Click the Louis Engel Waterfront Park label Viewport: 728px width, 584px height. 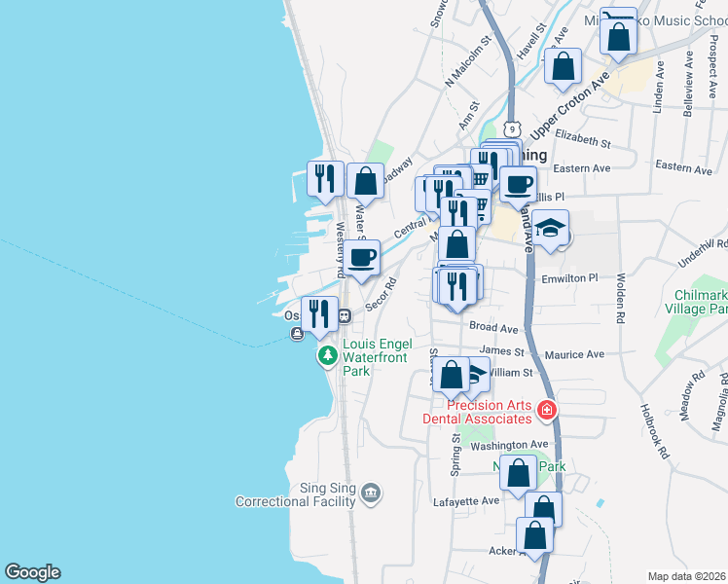(x=377, y=357)
